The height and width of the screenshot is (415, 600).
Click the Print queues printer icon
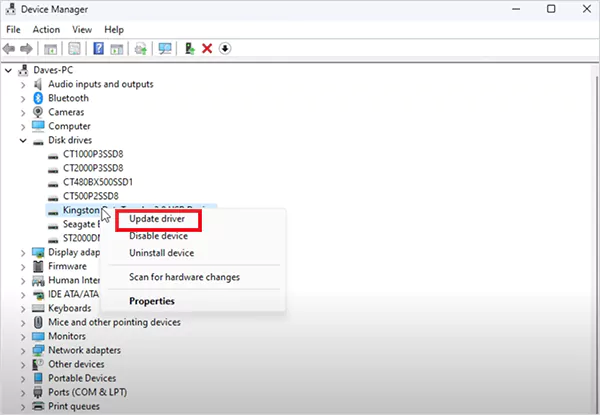click(x=38, y=406)
